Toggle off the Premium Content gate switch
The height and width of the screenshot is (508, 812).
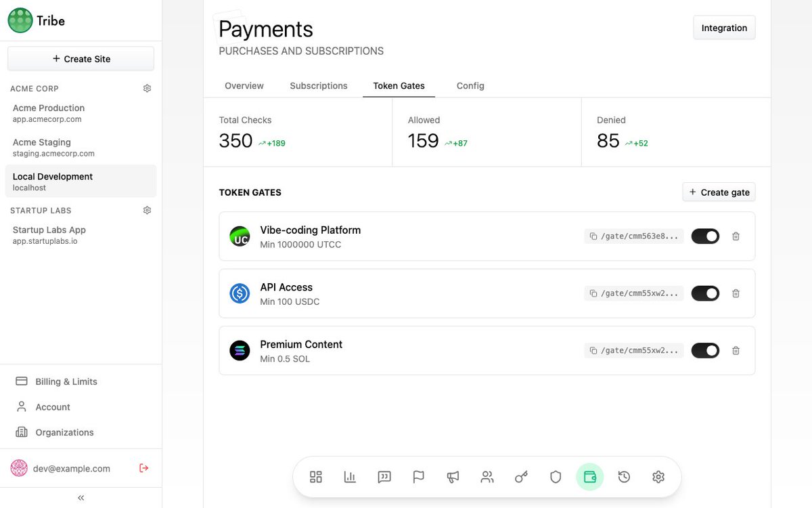[705, 351]
